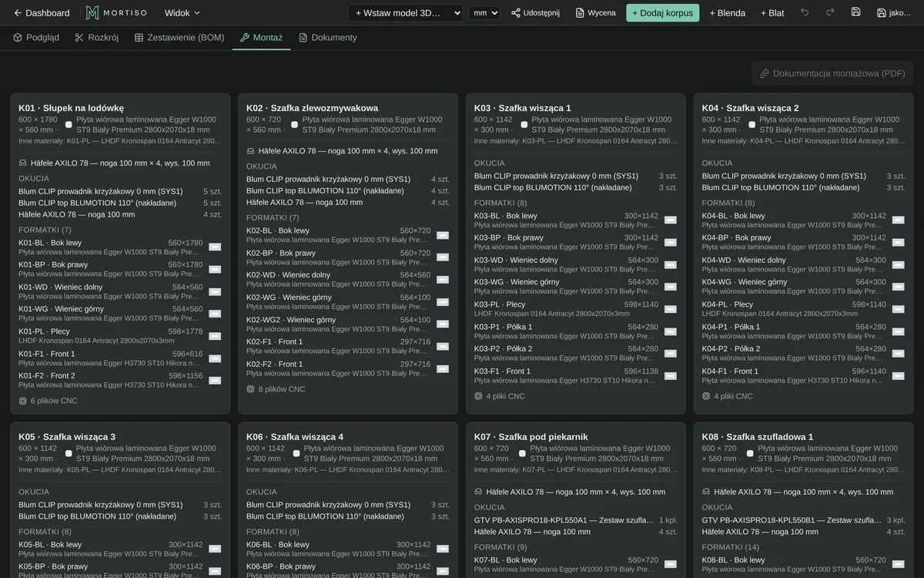The image size is (924, 578).
Task: Click the K02 '8 plików CNC' icon
Action: tap(250, 389)
